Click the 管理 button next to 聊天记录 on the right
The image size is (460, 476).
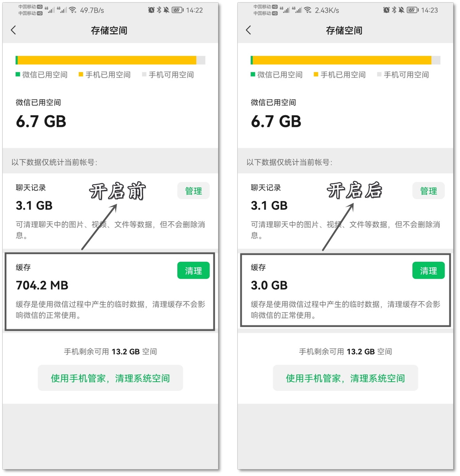(x=429, y=191)
